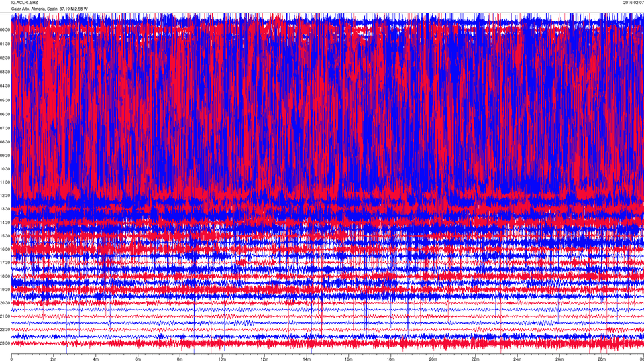The width and height of the screenshot is (644, 362).
Task: Select the 12:30 time row label
Action: [5, 196]
